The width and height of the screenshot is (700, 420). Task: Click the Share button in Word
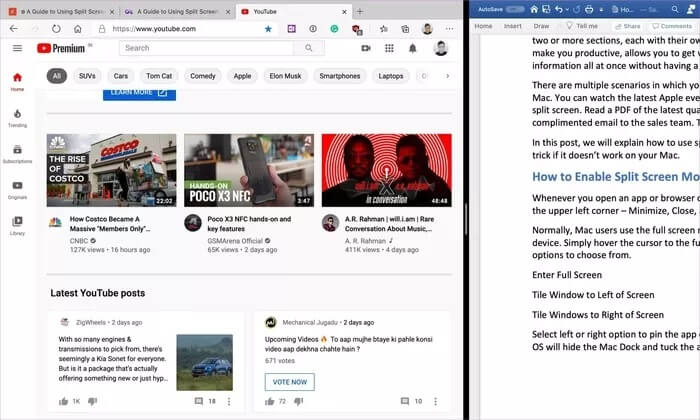tap(627, 26)
